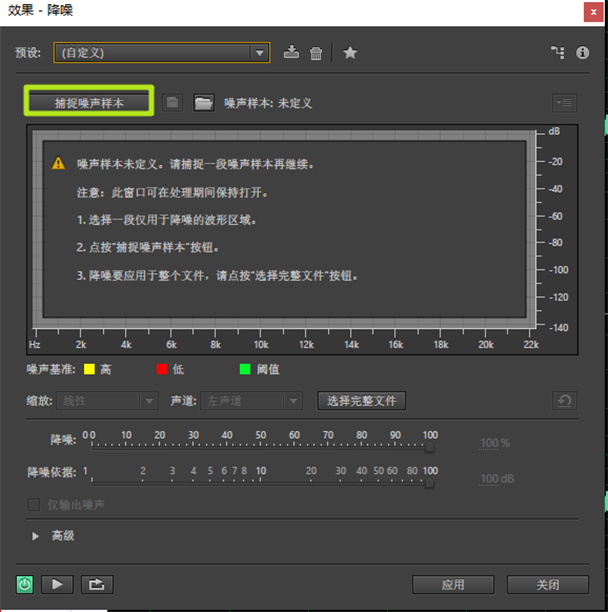This screenshot has width=608, height=612.
Task: Open the 声道 dropdown set to 左声道
Action: pos(251,401)
